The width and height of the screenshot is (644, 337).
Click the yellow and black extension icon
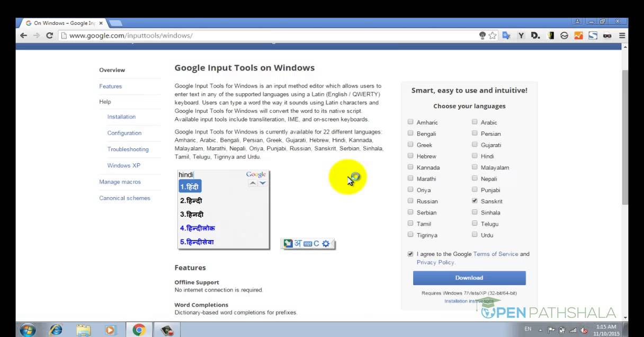550,36
